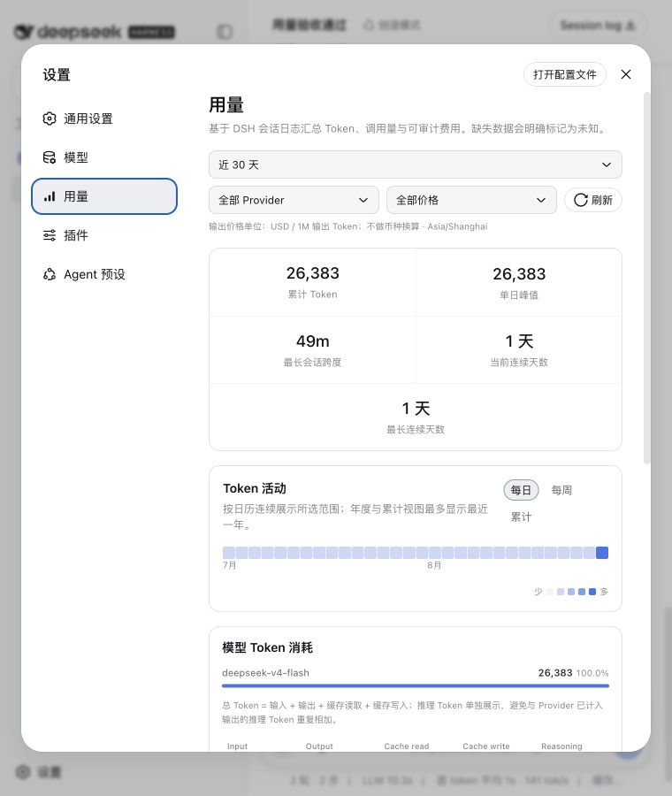Open the Agent 预设 section
672x796 pixels.
[104, 274]
